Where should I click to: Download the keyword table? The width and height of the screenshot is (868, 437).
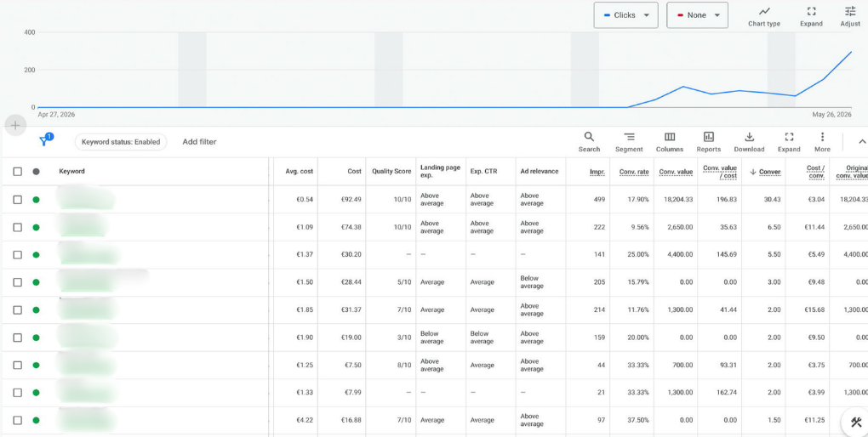749,142
